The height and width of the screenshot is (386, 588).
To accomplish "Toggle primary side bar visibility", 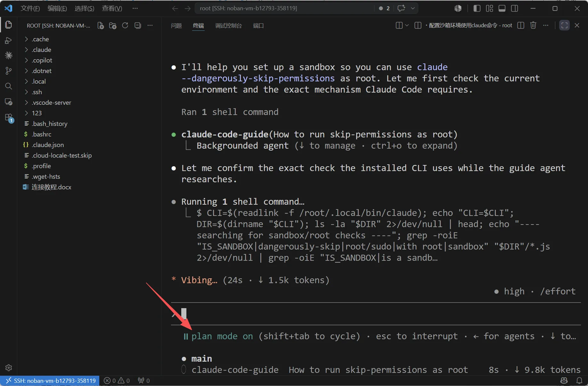I will [x=477, y=8].
